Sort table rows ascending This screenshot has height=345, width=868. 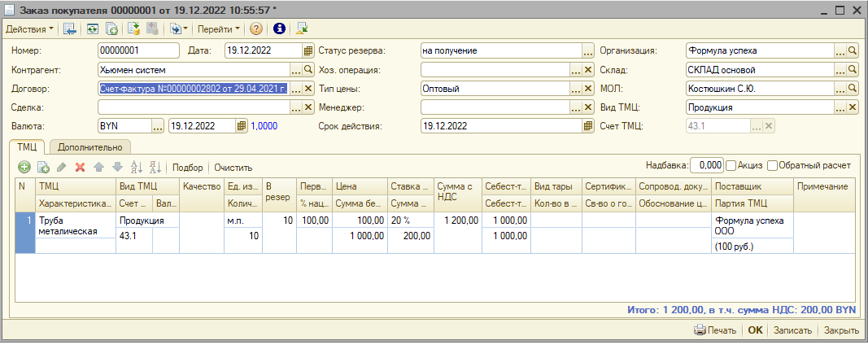tap(137, 167)
